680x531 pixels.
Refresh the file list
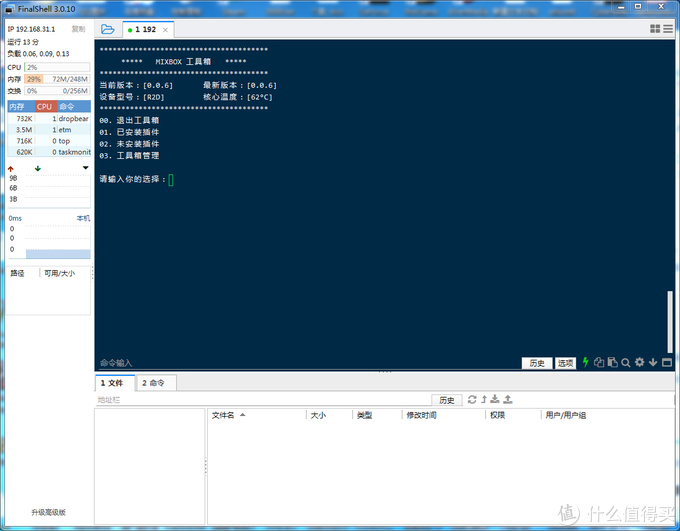pos(472,399)
